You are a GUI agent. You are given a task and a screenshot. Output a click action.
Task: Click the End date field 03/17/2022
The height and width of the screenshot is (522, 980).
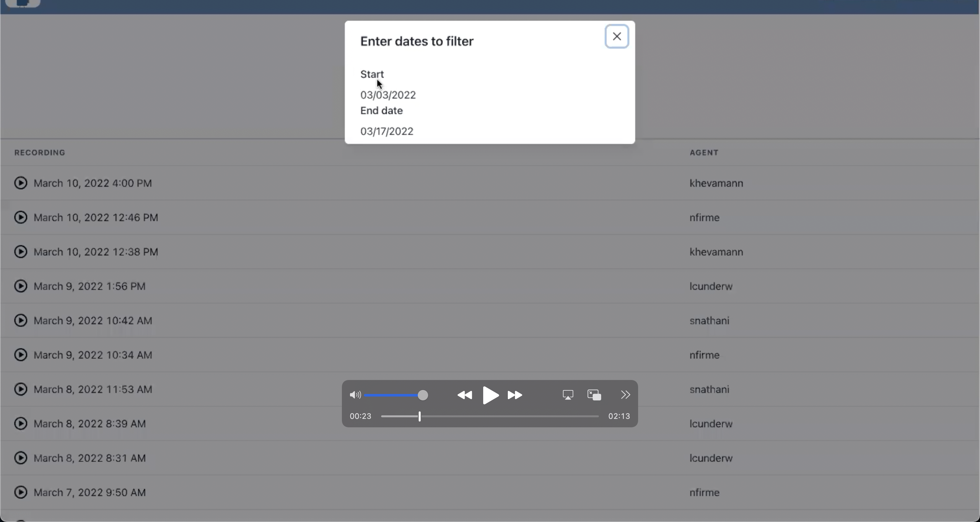(387, 131)
